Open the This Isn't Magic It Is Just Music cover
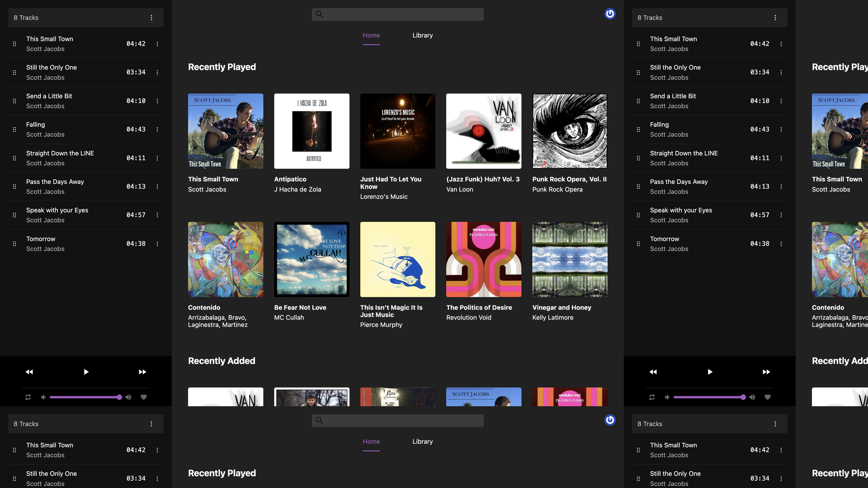 [398, 259]
